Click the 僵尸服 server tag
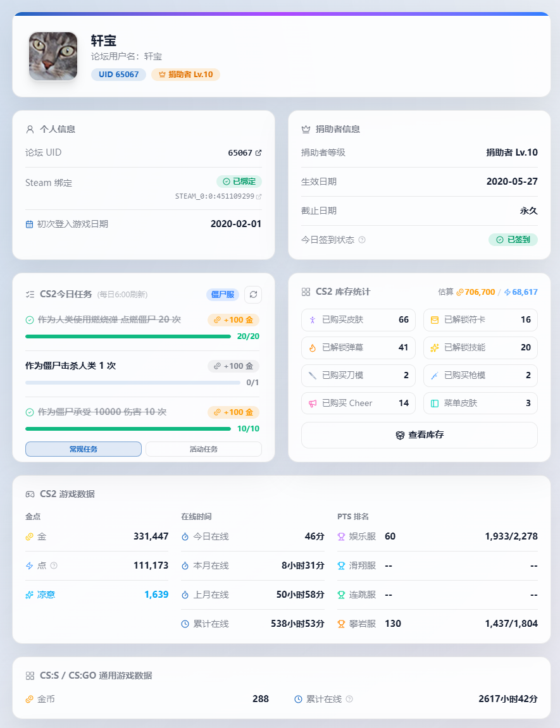Viewport: 560px width, 728px height. click(x=223, y=294)
